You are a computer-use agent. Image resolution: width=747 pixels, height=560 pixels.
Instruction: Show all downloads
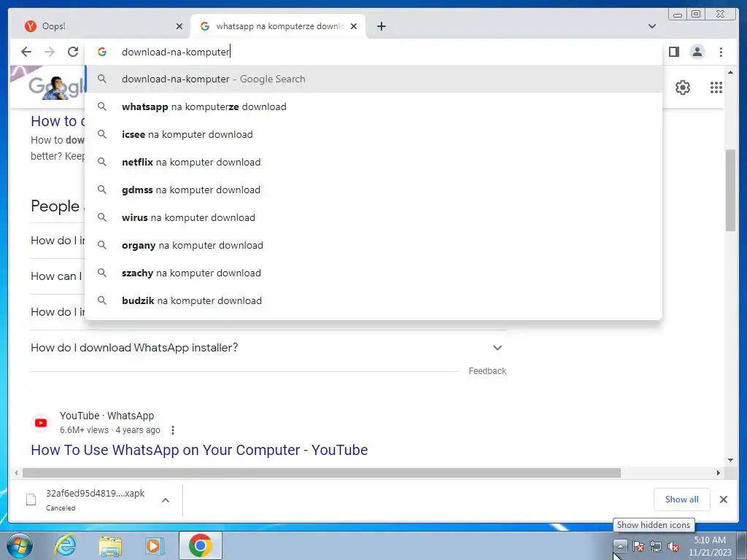(682, 499)
